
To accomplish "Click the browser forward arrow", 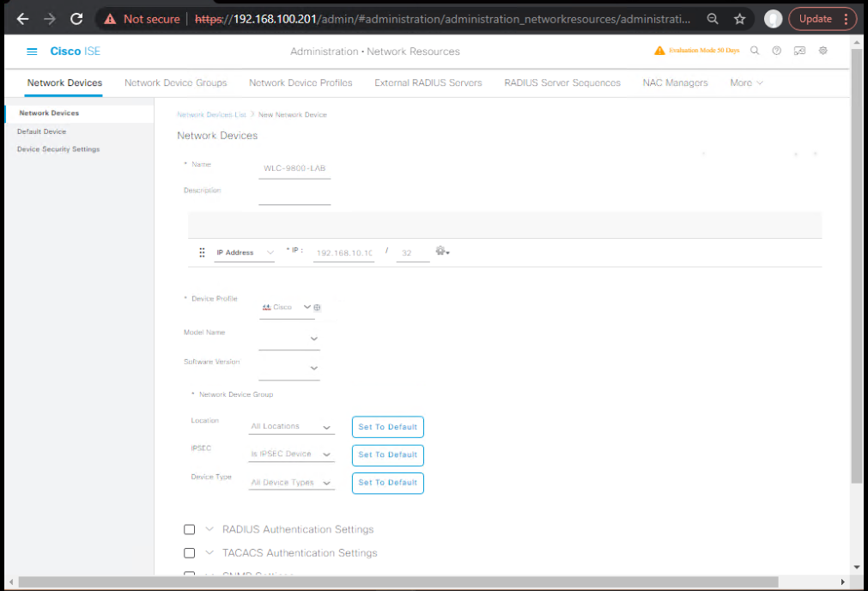I will (50, 19).
